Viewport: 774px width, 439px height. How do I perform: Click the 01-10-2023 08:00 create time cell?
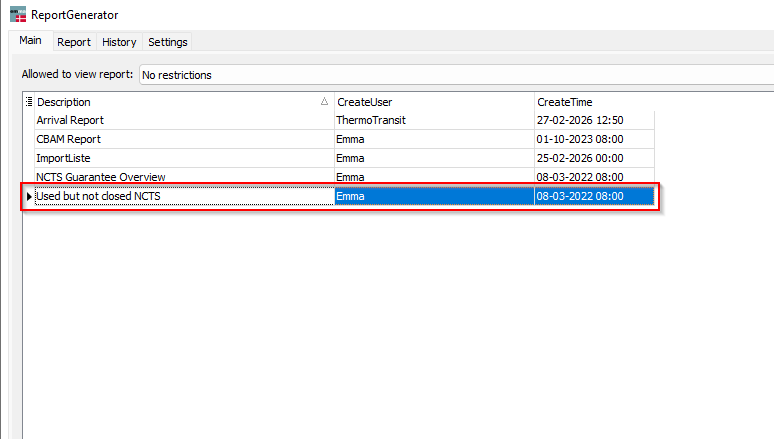coord(580,139)
